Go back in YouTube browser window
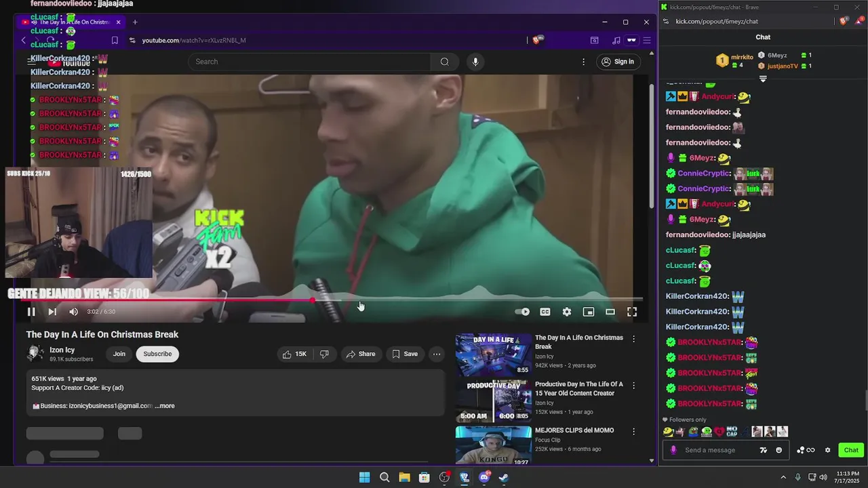The image size is (868, 488). 24,41
